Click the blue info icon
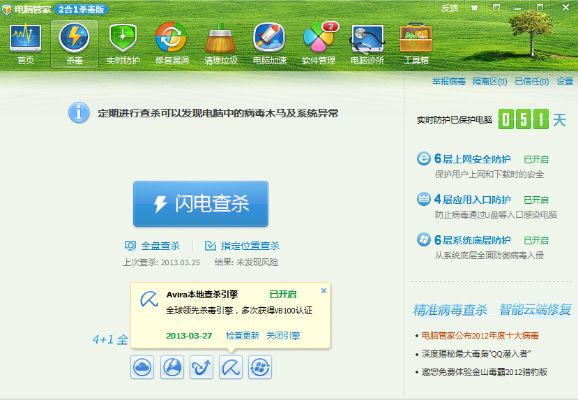The width and height of the screenshot is (578, 400). (x=79, y=112)
